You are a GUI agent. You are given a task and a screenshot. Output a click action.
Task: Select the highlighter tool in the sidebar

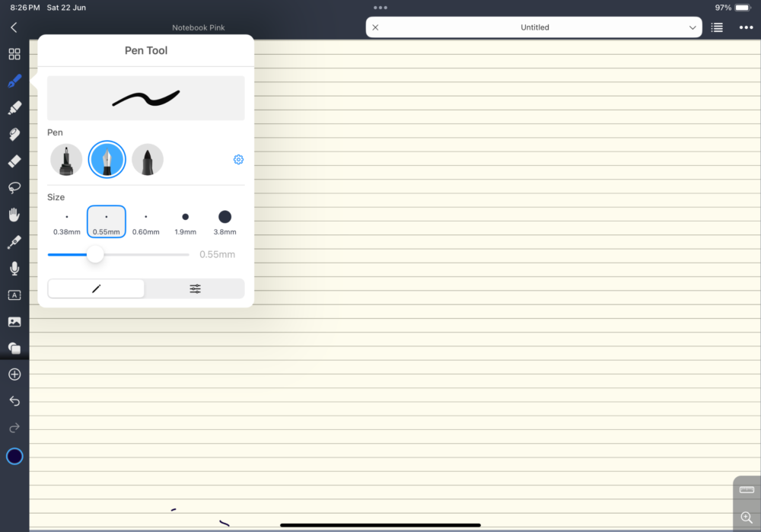click(14, 107)
